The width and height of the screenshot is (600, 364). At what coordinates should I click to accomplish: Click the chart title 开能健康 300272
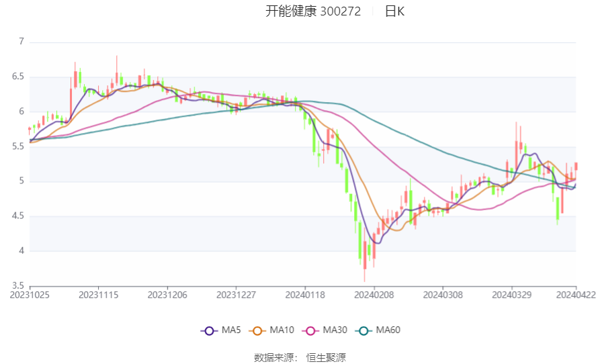[x=313, y=11]
